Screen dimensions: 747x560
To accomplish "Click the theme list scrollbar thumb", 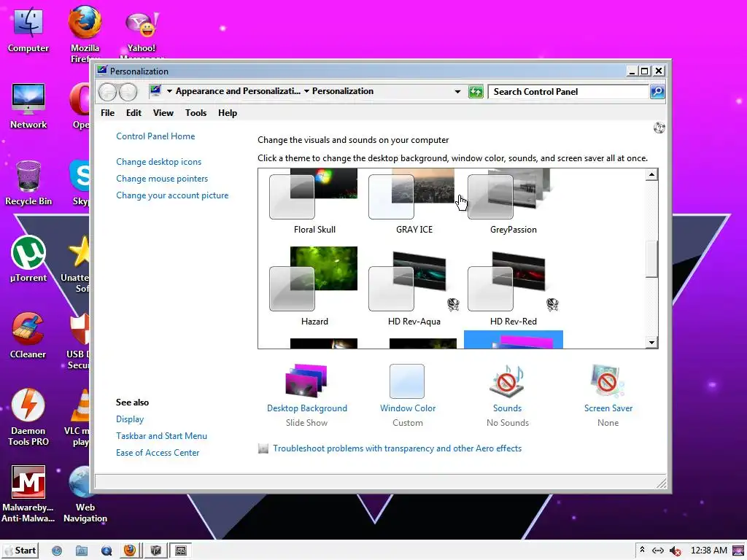I will 651,259.
